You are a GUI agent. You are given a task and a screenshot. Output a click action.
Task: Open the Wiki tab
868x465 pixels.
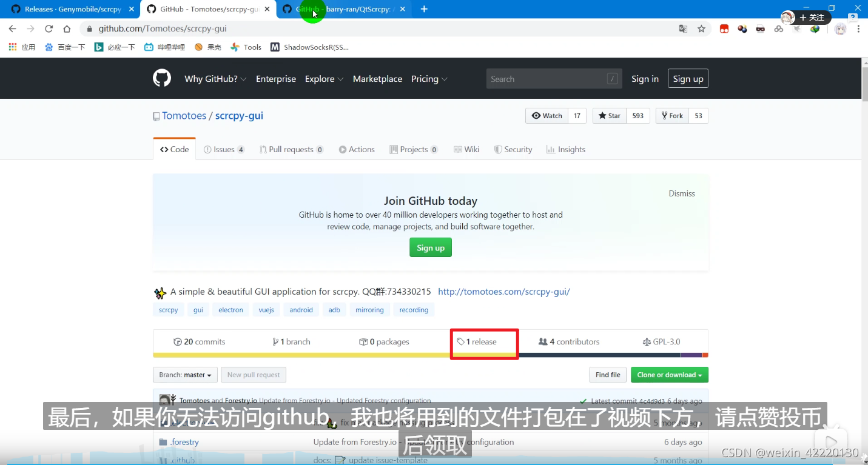tap(466, 149)
